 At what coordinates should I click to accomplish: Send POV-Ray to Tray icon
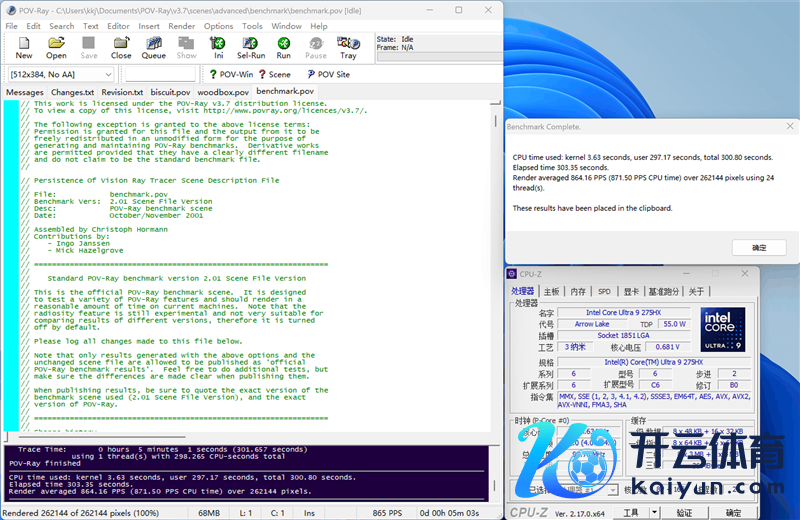tap(348, 46)
